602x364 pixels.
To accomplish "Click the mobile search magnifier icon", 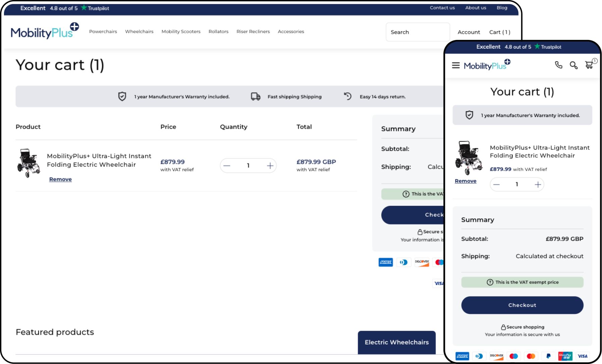I will click(573, 65).
